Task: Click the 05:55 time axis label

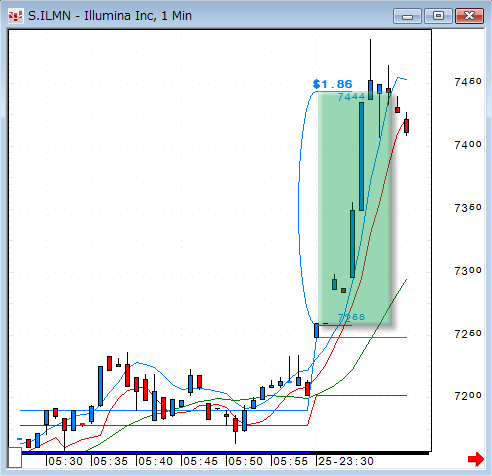Action: (290, 461)
